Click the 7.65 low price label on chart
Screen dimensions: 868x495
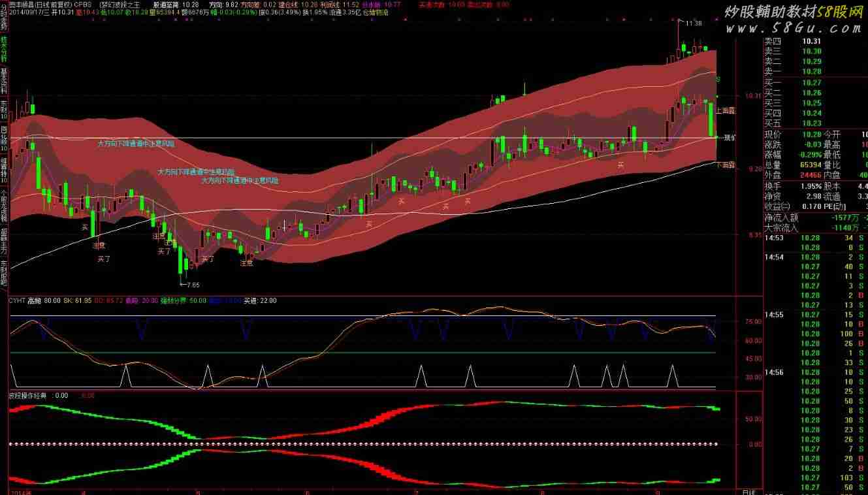pos(192,285)
